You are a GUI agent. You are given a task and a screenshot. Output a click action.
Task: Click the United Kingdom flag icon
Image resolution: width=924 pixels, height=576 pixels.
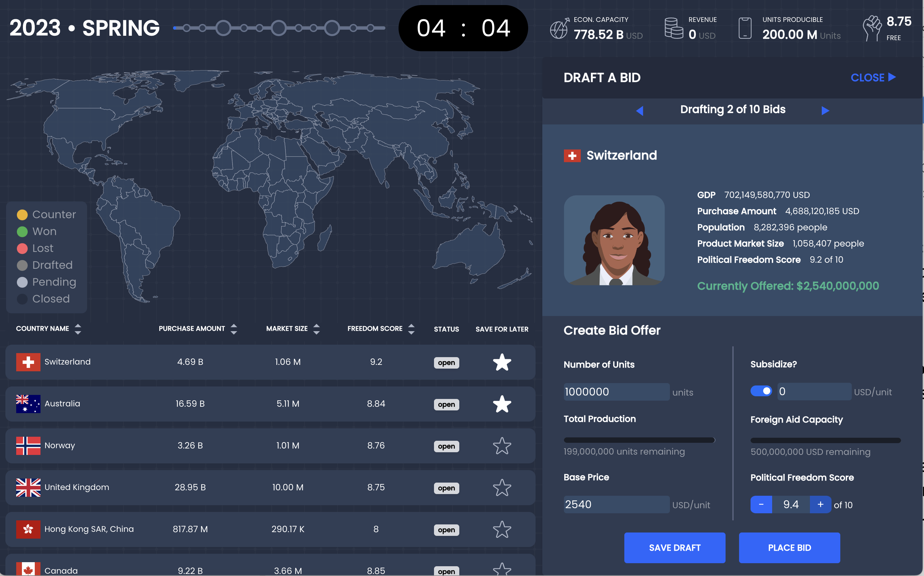[x=28, y=487]
